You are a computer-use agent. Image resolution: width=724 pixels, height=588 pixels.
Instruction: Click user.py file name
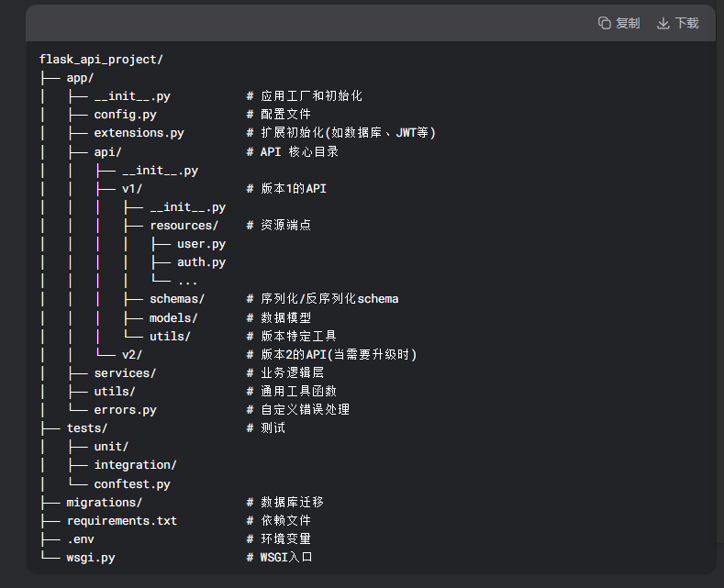tap(201, 244)
